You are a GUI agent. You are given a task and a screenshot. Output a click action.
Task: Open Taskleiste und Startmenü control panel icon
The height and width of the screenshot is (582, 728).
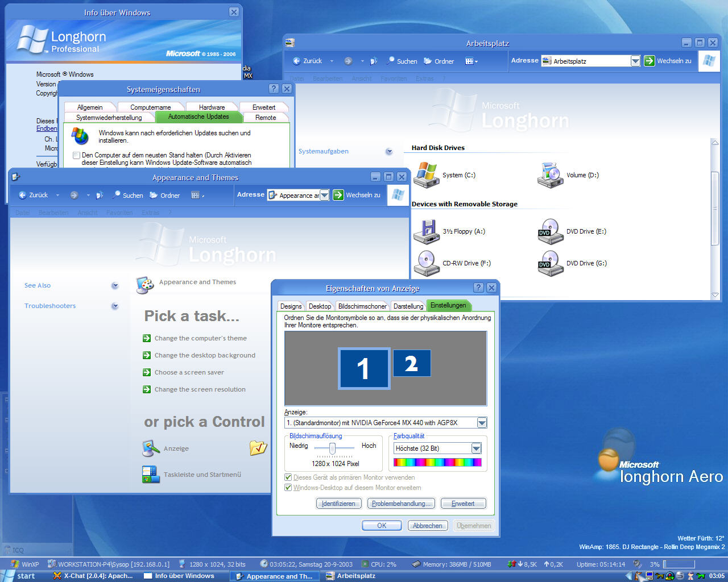coord(151,475)
